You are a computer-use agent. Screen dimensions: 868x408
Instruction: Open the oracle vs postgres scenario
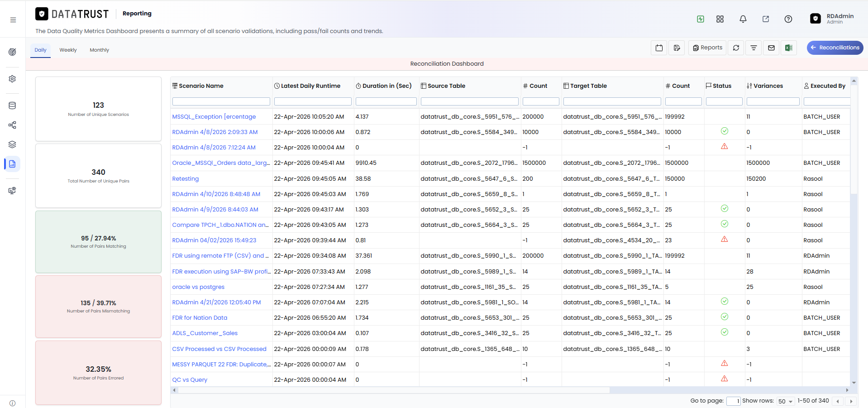[x=198, y=287]
